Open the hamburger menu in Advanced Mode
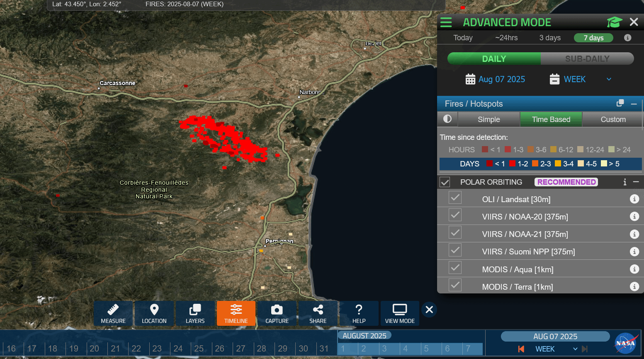644x359 pixels. [x=446, y=22]
